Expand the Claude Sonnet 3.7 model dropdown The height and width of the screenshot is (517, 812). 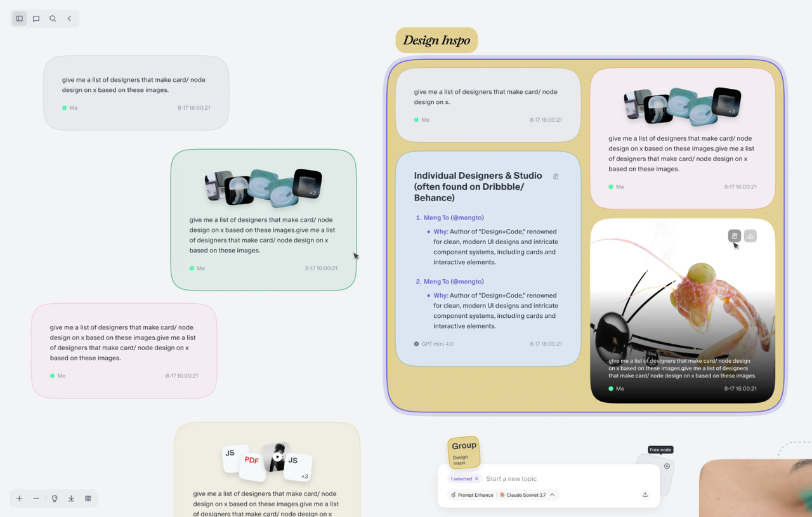point(552,495)
